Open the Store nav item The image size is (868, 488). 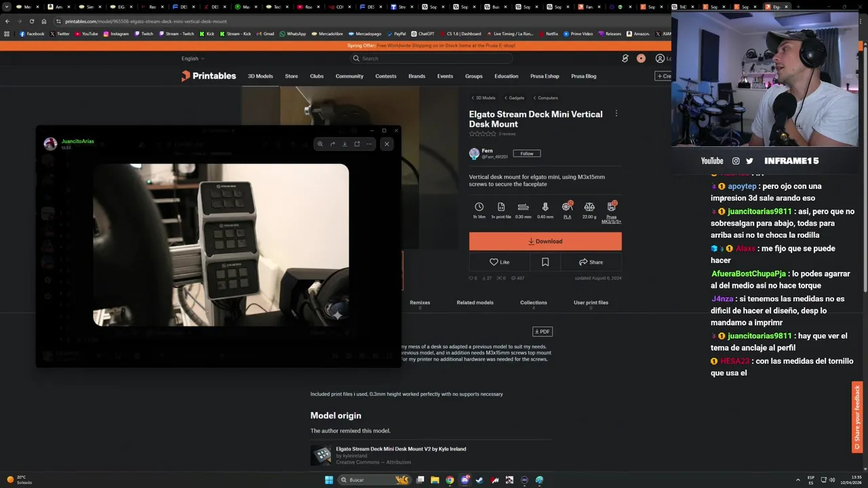click(x=292, y=76)
